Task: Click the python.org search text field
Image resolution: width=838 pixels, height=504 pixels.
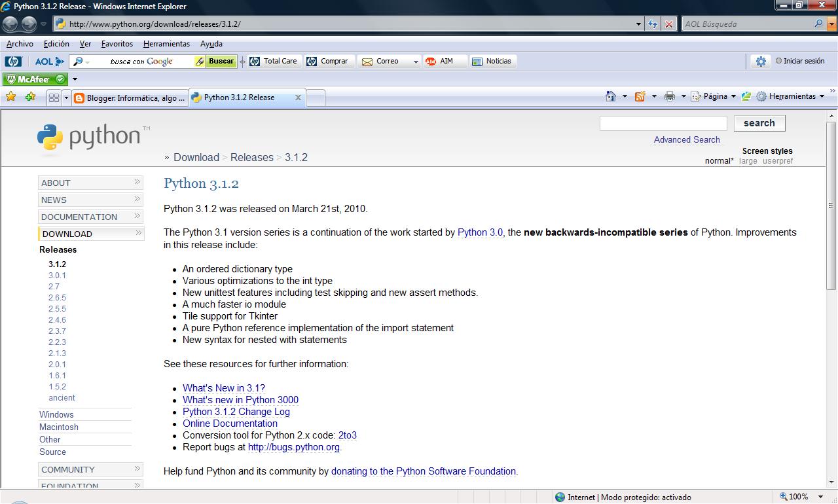Action: (x=663, y=123)
